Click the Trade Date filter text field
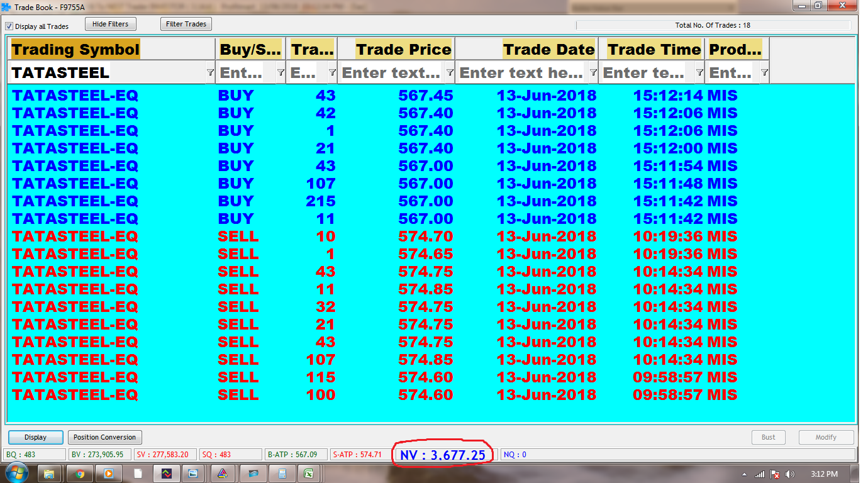Viewport: 868px width, 483px height. point(522,73)
